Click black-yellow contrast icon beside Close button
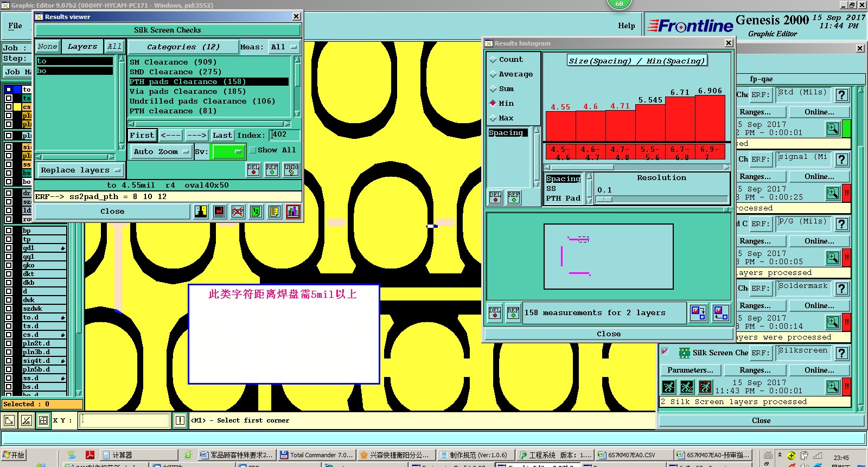This screenshot has width=868, height=467. click(201, 212)
